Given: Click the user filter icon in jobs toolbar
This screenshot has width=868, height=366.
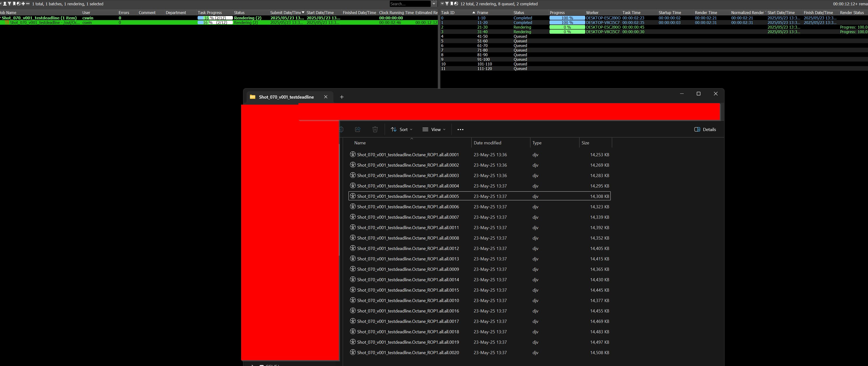Looking at the screenshot, I should [5, 4].
